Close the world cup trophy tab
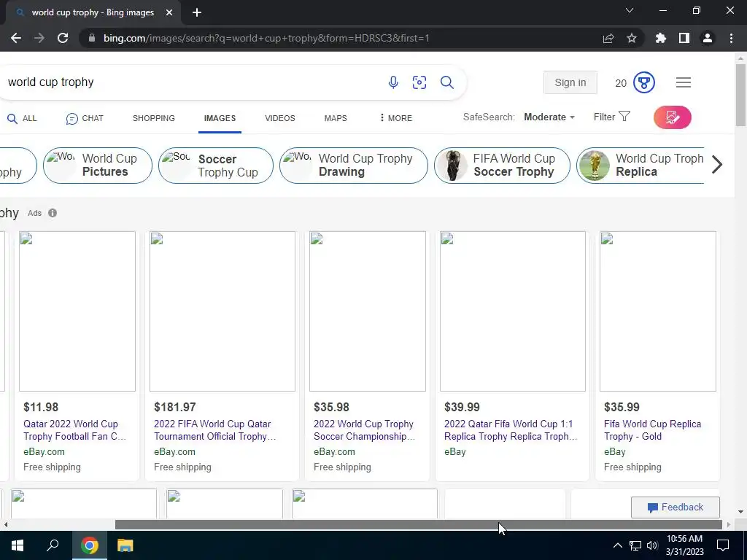This screenshot has width=747, height=560. coord(169,12)
